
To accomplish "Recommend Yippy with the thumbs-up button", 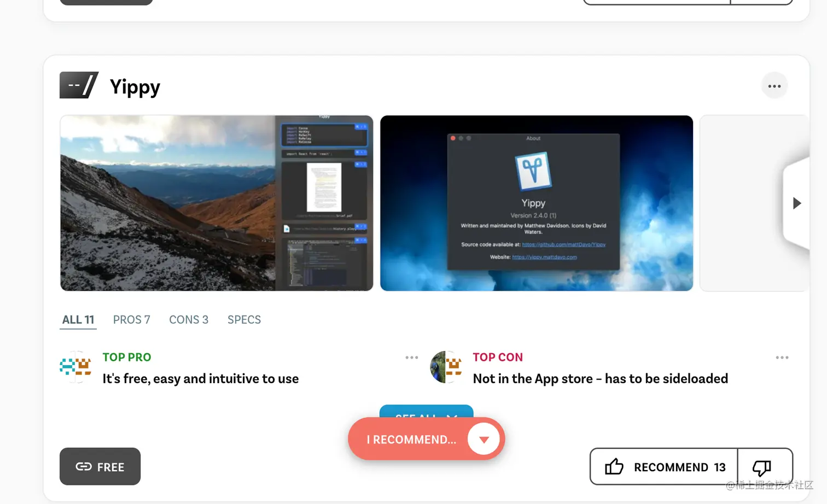I will coord(664,467).
